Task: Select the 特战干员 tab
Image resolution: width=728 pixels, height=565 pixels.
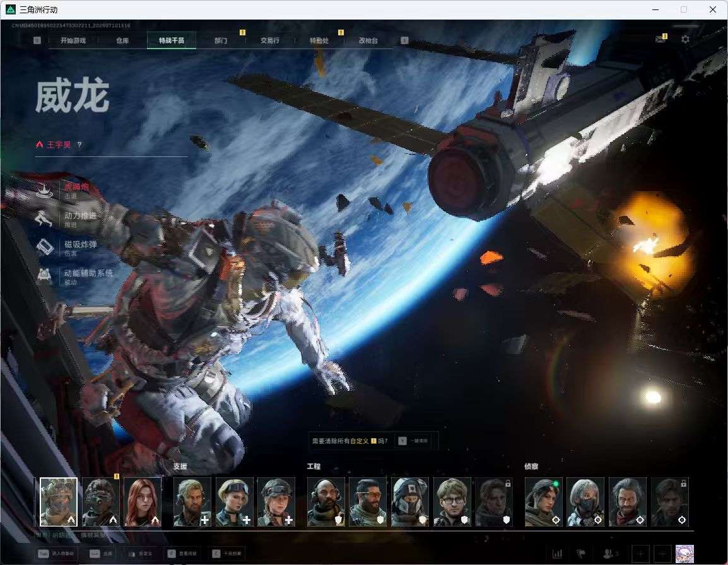Action: (x=172, y=40)
